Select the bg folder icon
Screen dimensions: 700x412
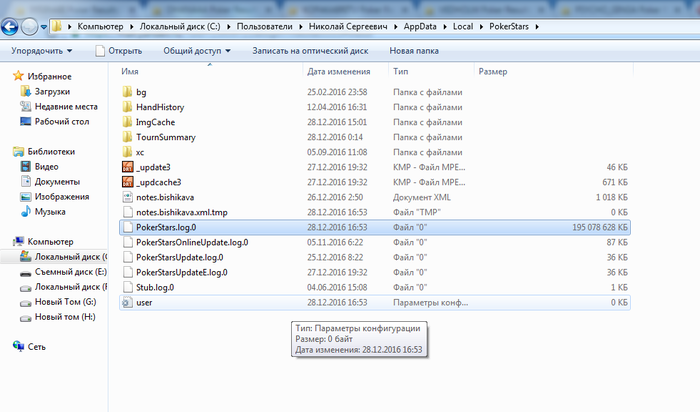[127, 92]
